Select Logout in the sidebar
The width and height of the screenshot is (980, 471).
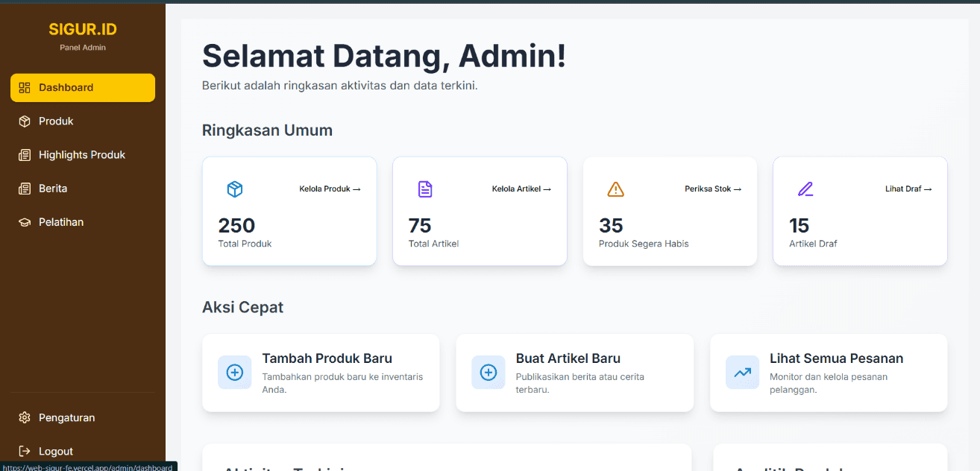coord(83,451)
